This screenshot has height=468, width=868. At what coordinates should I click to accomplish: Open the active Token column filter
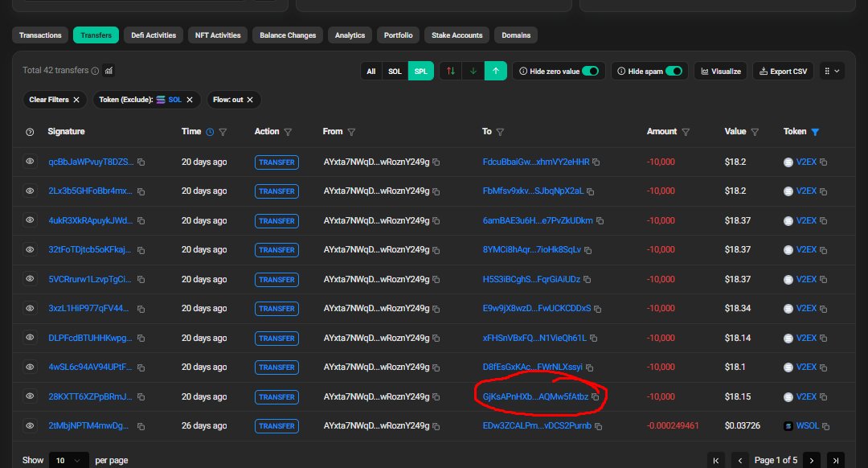click(816, 132)
